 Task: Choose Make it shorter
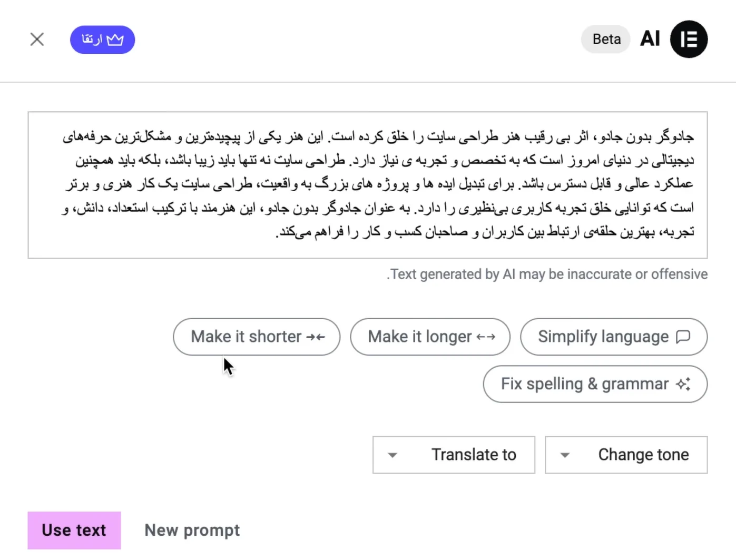coord(256,337)
